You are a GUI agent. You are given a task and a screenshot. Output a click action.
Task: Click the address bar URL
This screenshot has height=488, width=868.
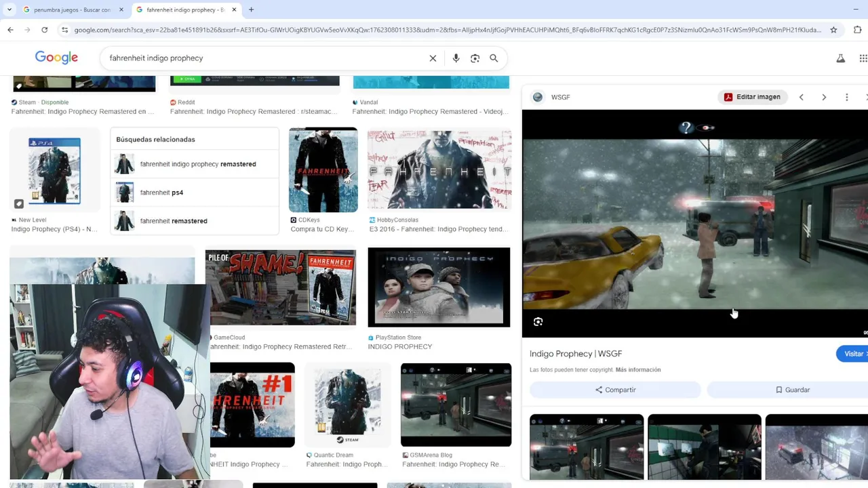(x=448, y=30)
